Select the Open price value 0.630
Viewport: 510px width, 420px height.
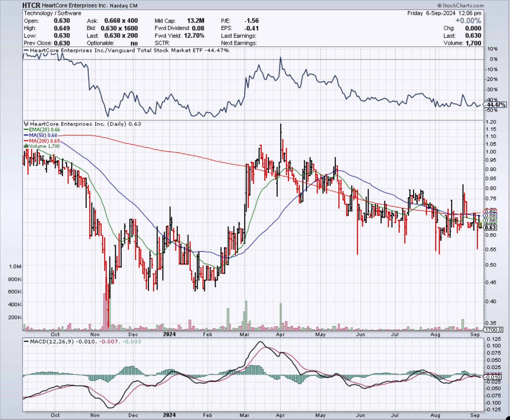(x=62, y=21)
